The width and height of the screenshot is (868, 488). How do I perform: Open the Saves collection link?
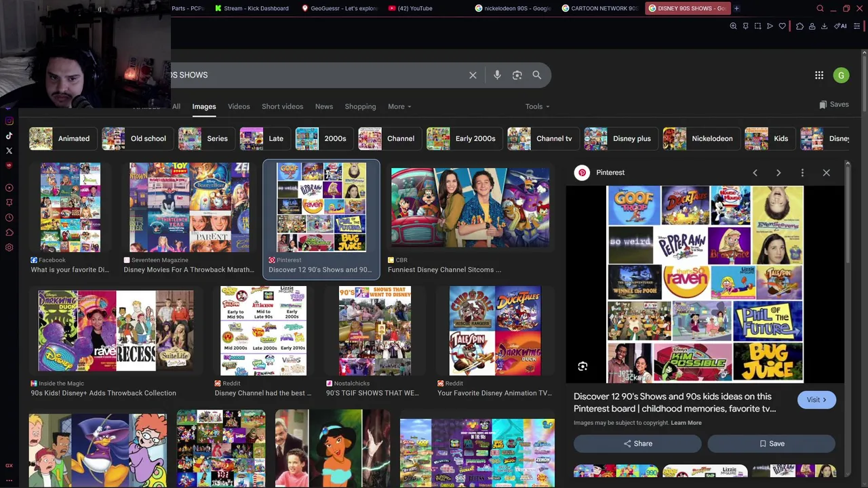pyautogui.click(x=834, y=104)
